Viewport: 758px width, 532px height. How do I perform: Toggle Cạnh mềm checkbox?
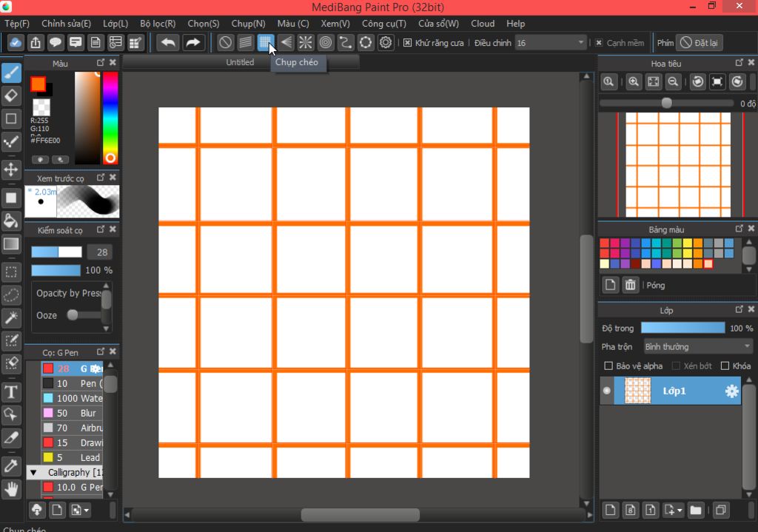(x=599, y=42)
